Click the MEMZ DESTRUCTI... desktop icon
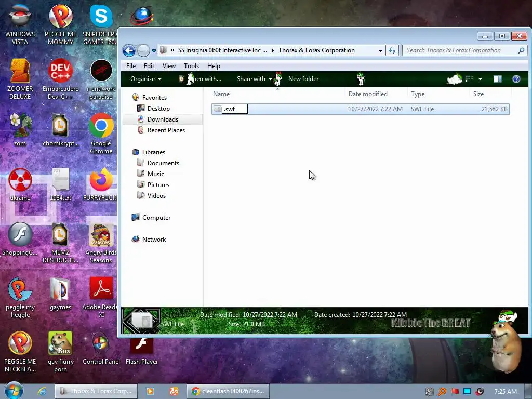 coord(60,243)
